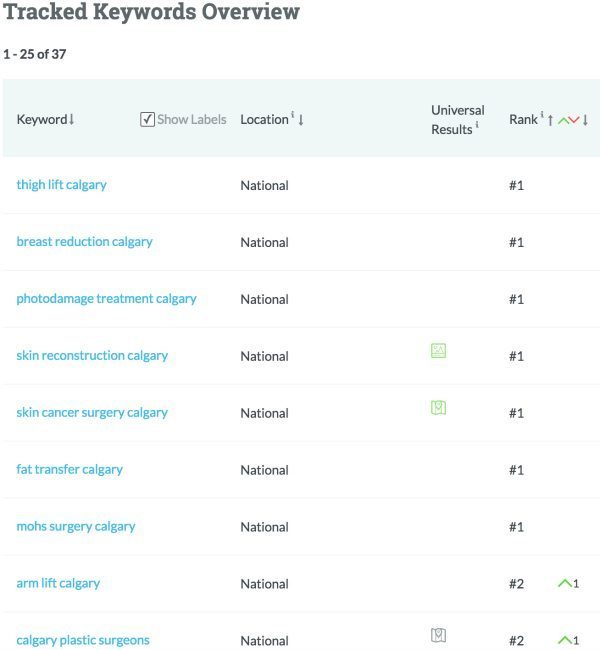The width and height of the screenshot is (600, 650).
Task: Click image result icon for skin reconstruction
Action: [438, 350]
